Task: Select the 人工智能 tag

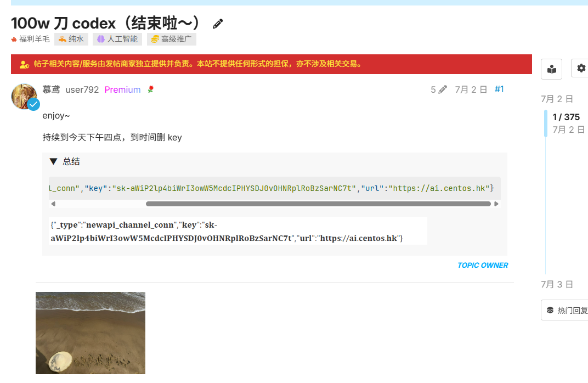Action: point(117,39)
